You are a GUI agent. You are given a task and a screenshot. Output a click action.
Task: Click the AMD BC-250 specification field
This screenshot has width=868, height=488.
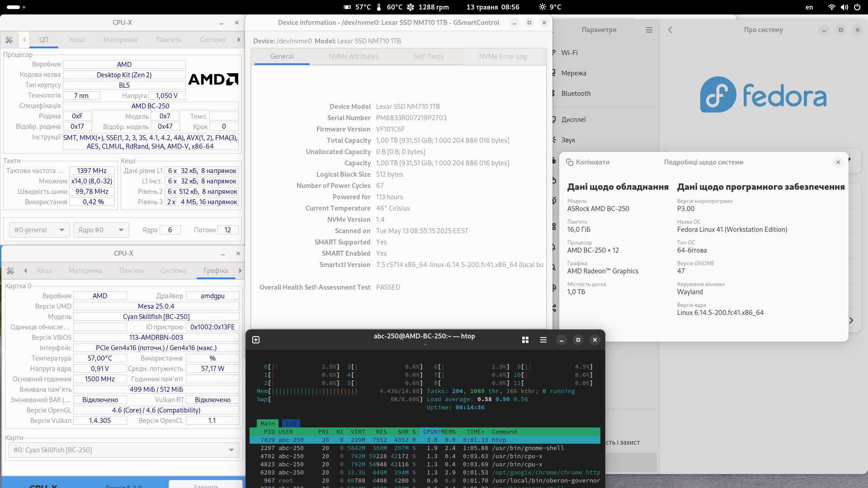[x=151, y=106]
